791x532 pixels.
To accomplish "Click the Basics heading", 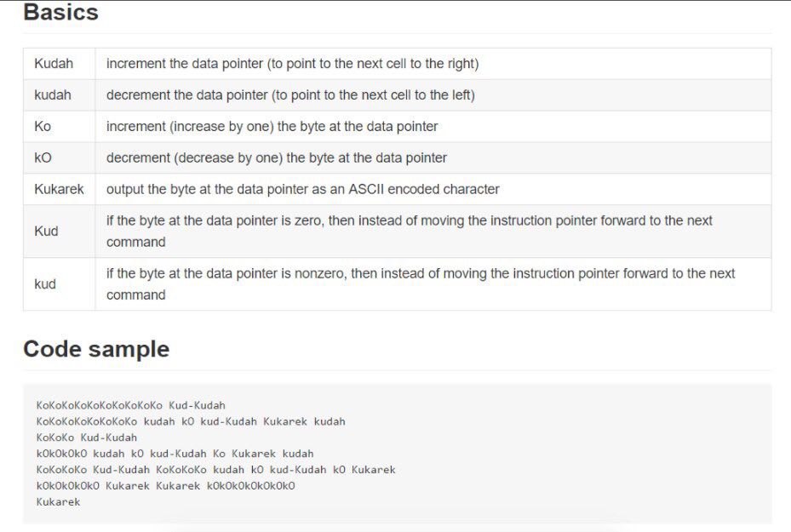I will point(61,12).
